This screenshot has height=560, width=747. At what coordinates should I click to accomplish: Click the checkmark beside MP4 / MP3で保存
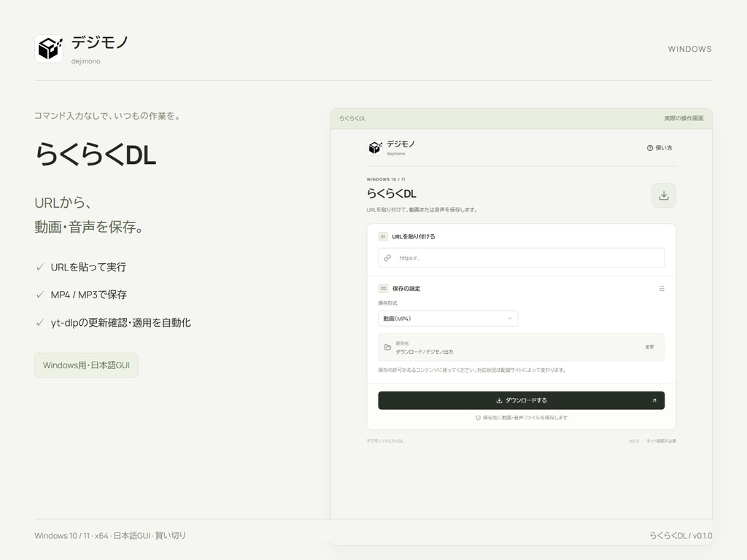(40, 295)
